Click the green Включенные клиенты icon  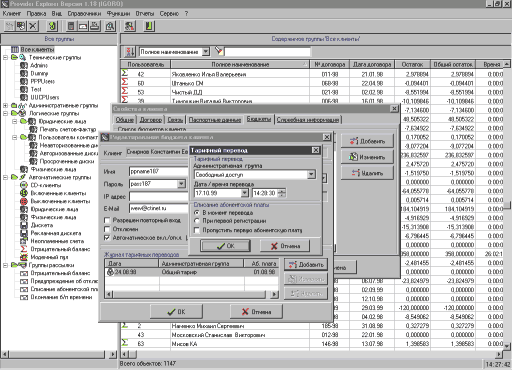[x=24, y=193]
